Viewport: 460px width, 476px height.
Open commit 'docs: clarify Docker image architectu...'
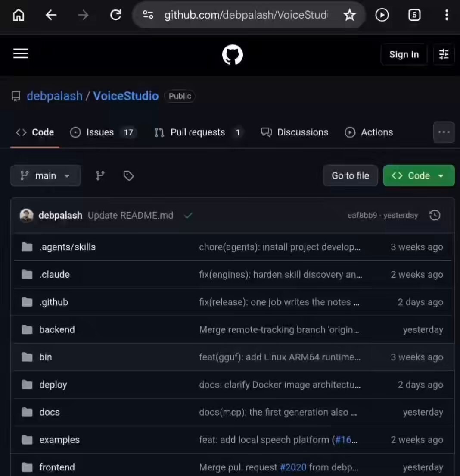click(280, 385)
